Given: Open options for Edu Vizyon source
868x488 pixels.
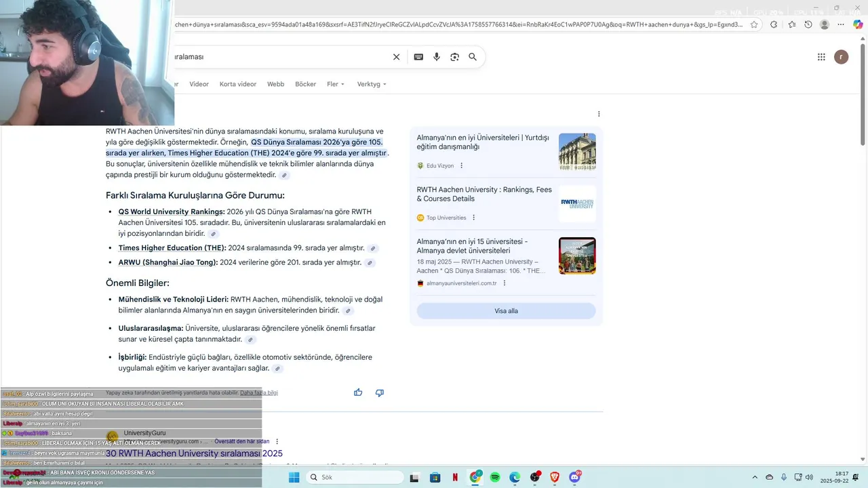Looking at the screenshot, I should click(x=462, y=165).
